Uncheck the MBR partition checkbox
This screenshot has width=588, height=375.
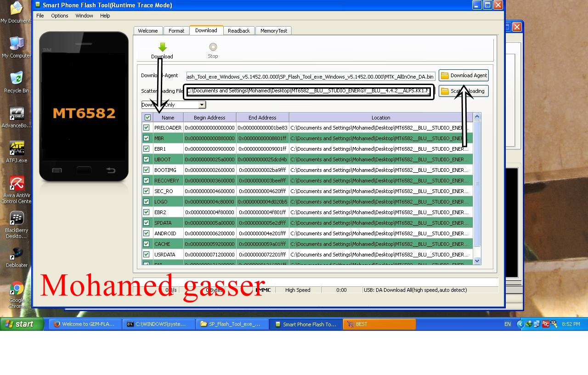tap(147, 138)
